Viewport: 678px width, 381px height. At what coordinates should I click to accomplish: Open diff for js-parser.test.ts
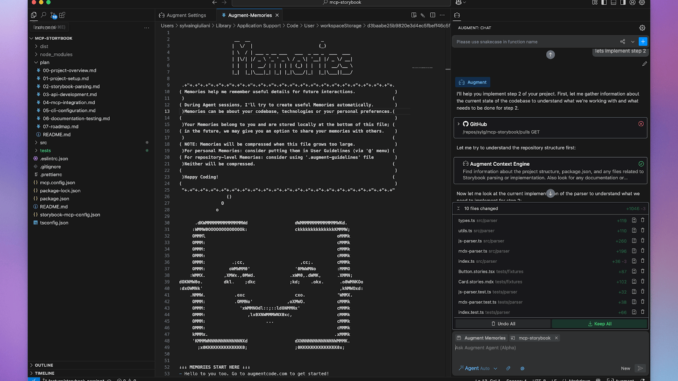[634, 292]
